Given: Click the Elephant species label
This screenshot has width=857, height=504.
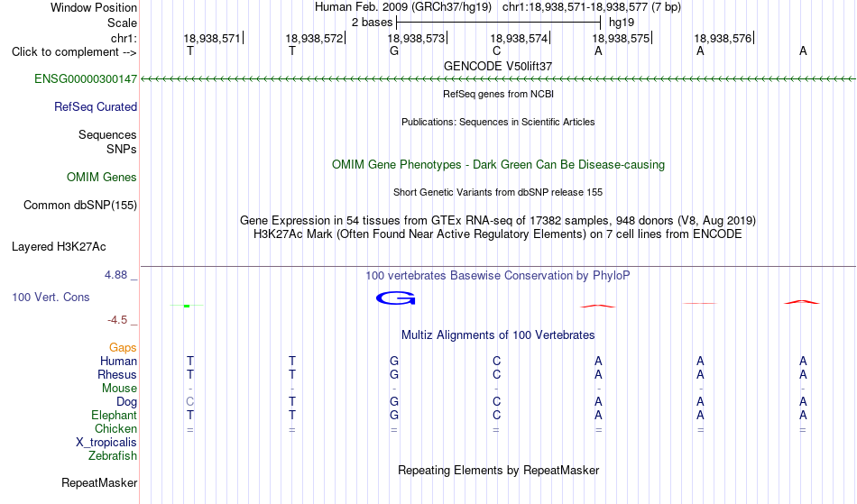Looking at the screenshot, I should [115, 416].
